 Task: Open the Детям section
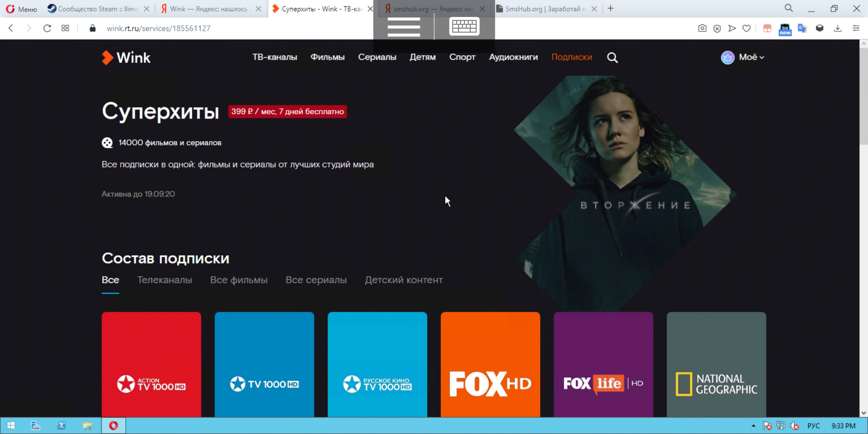[x=422, y=57]
